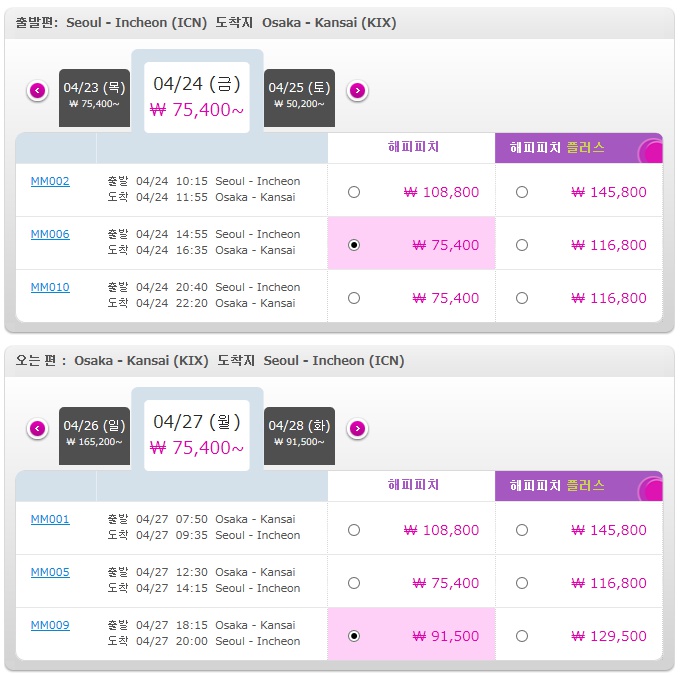Screen dimensions: 680x675
Task: Select 04/23 outbound date tab
Action: click(x=94, y=98)
